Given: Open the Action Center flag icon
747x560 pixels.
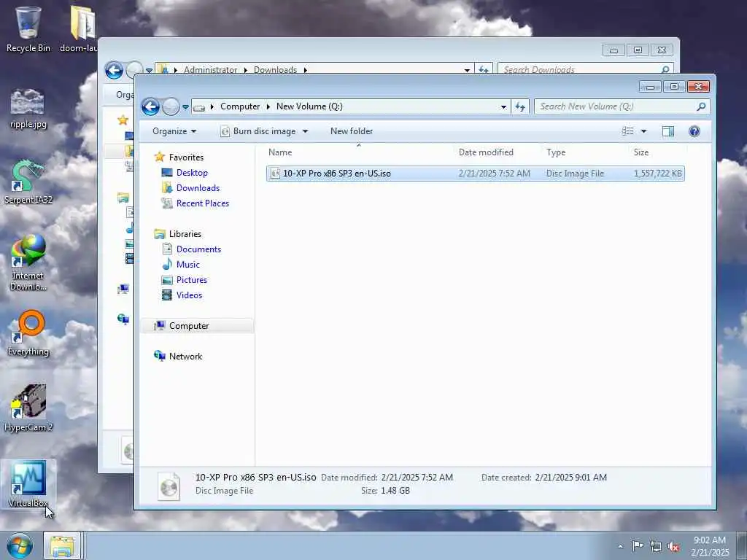Looking at the screenshot, I should point(638,545).
